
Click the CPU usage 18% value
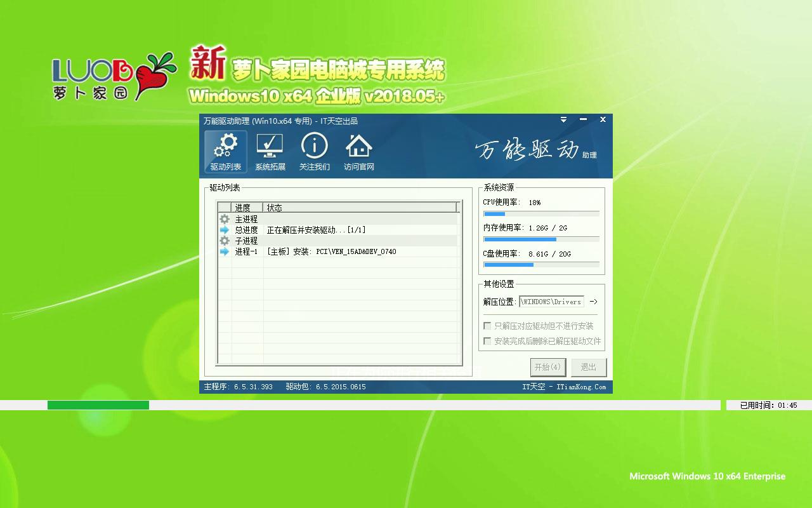pos(534,203)
